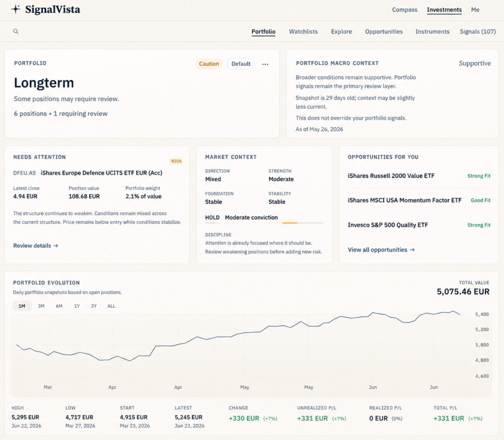Click the Default portfolio badge
Screen dimensions: 504x440
pos(241,64)
